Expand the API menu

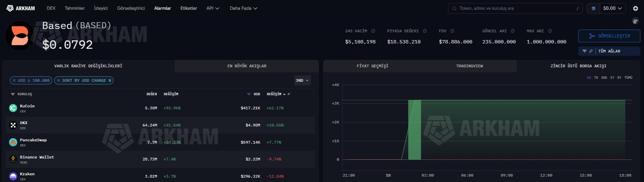pyautogui.click(x=213, y=8)
